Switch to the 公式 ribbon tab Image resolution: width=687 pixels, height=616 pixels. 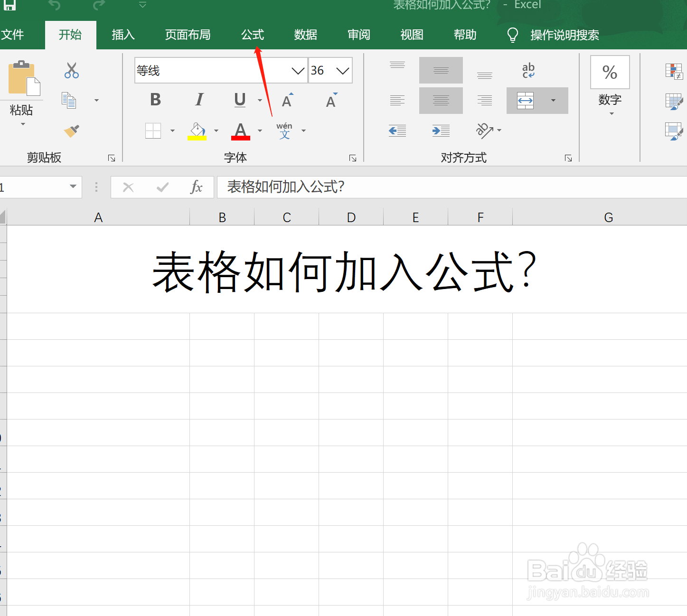tap(252, 35)
